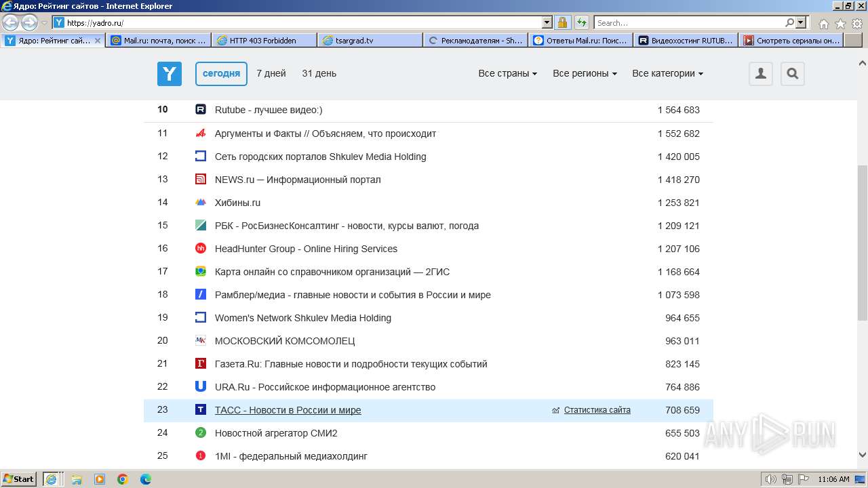Click the Yadro Y logo on the page
868x488 pixels.
[170, 73]
